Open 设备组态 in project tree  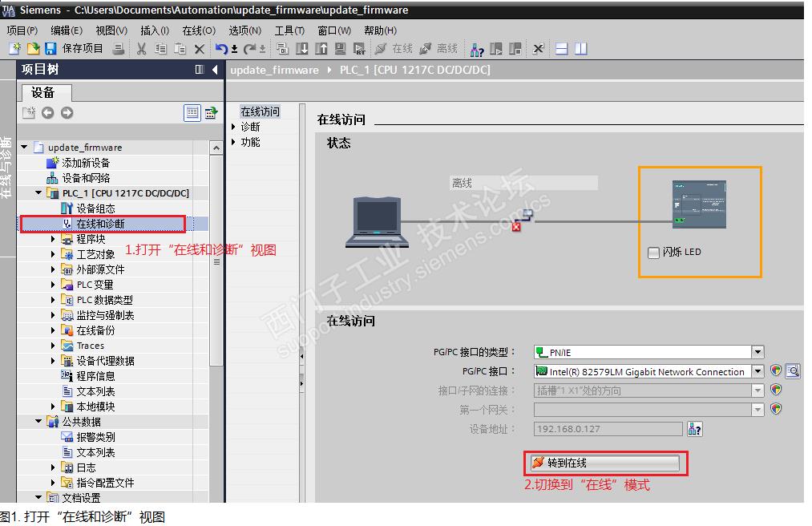pos(96,208)
